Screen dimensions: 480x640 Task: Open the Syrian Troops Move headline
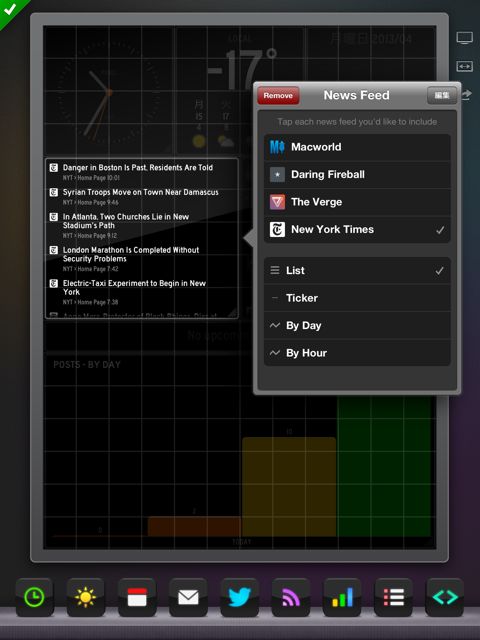[x=140, y=192]
